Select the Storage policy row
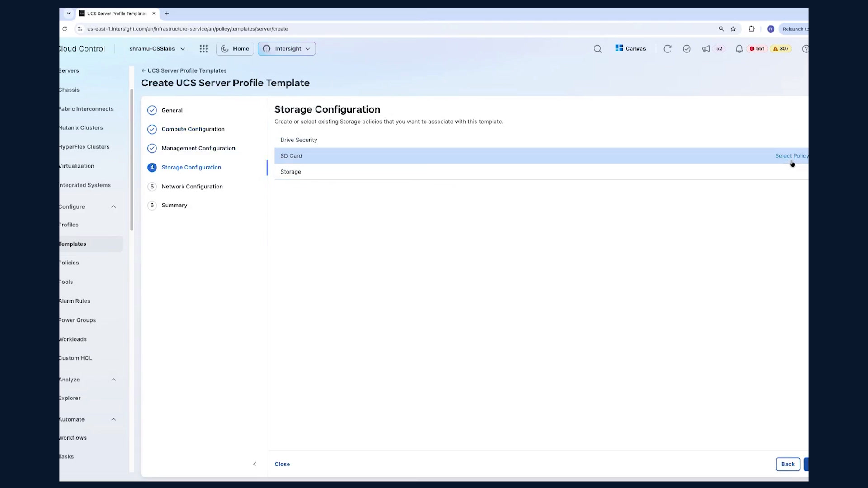This screenshot has width=868, height=488. tap(541, 172)
